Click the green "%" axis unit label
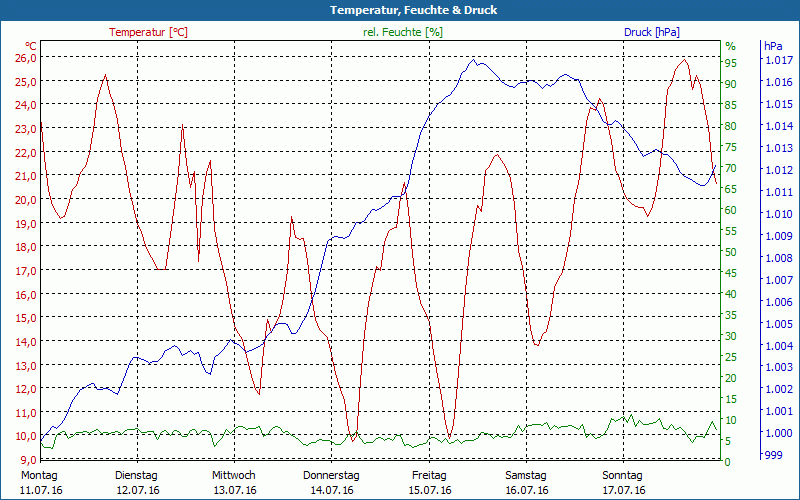The image size is (800, 500). click(730, 46)
